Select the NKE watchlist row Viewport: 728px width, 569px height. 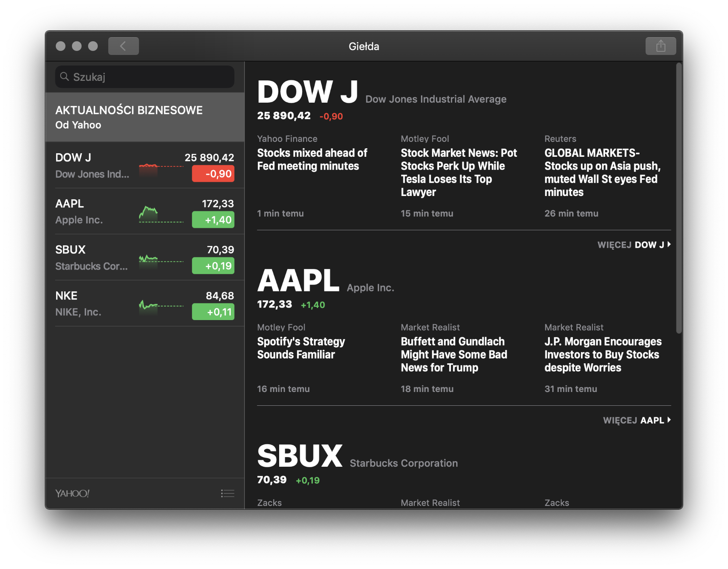145,303
